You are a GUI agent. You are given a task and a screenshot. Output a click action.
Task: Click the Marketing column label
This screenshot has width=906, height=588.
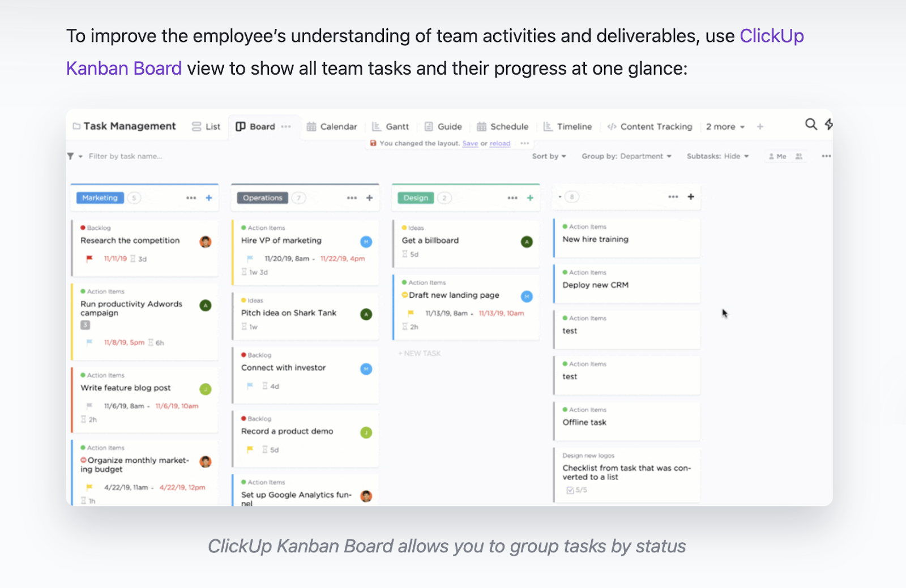coord(100,198)
